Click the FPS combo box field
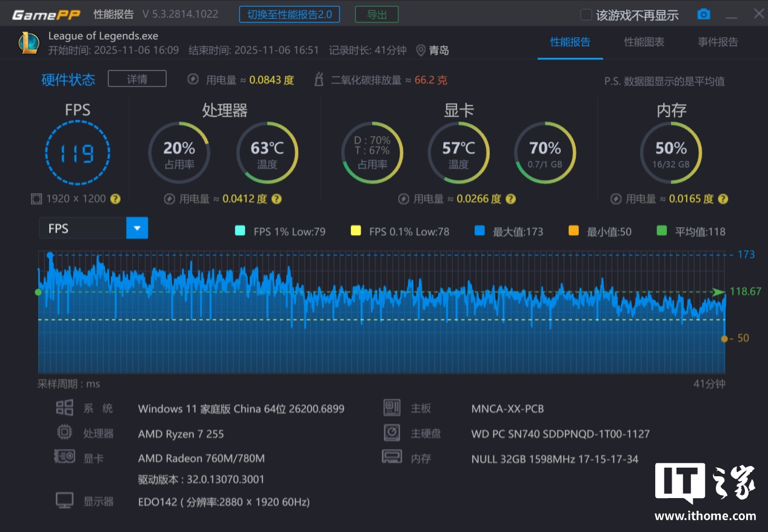Screen dimensions: 768x532 82,228
